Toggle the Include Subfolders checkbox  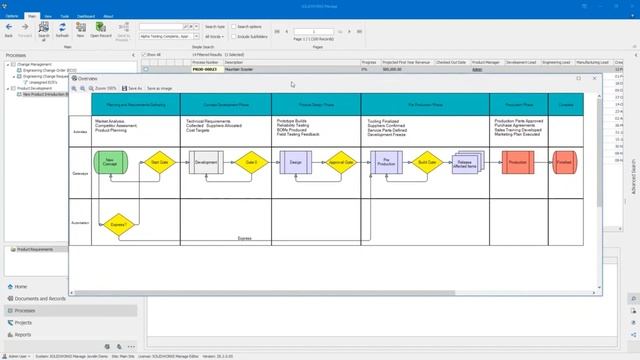pyautogui.click(x=234, y=36)
